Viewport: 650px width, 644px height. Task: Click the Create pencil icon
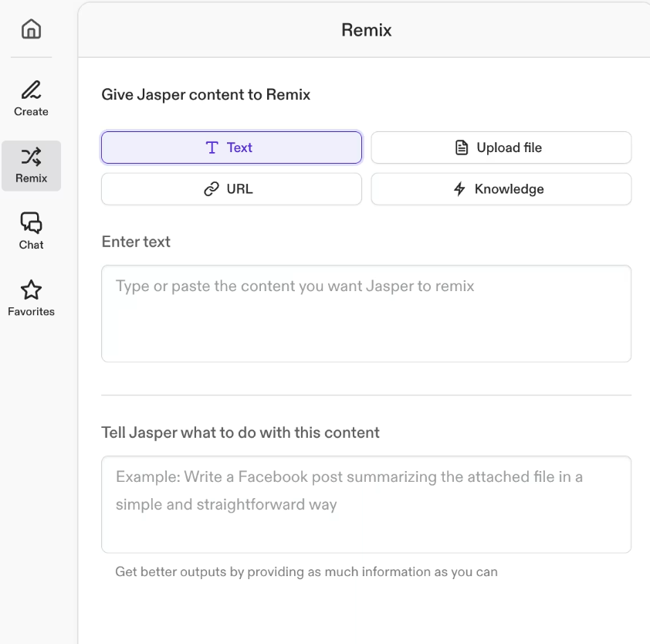click(x=31, y=90)
